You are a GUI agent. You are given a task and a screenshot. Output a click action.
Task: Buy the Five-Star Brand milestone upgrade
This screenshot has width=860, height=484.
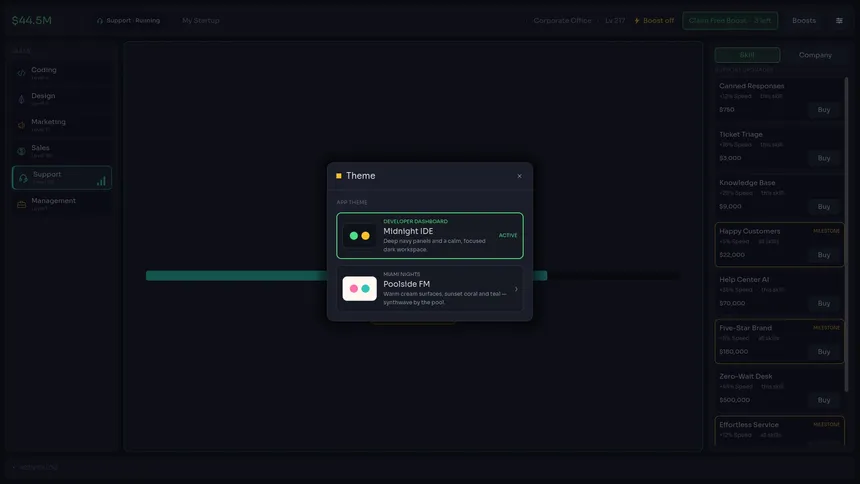[x=823, y=352]
